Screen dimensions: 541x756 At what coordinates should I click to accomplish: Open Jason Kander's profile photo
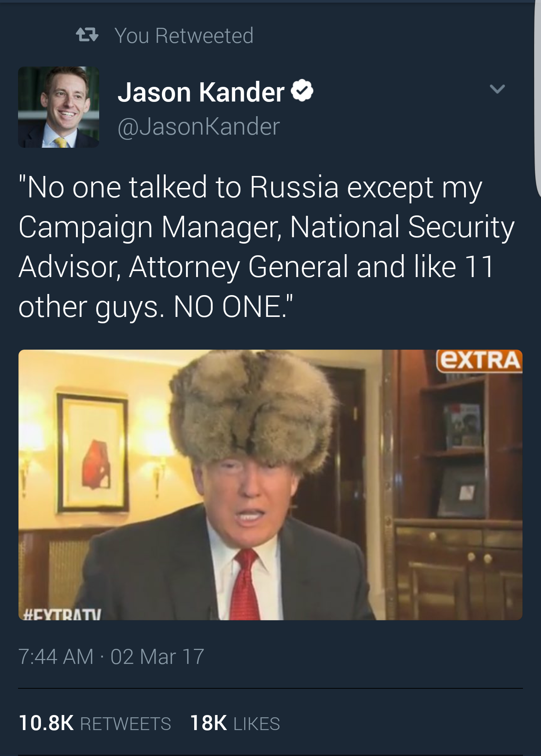tap(59, 107)
